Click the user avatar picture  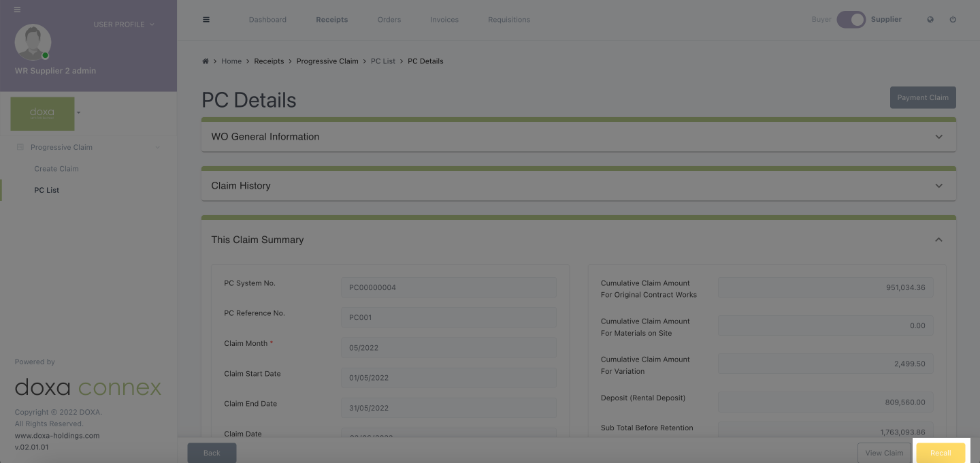[33, 42]
